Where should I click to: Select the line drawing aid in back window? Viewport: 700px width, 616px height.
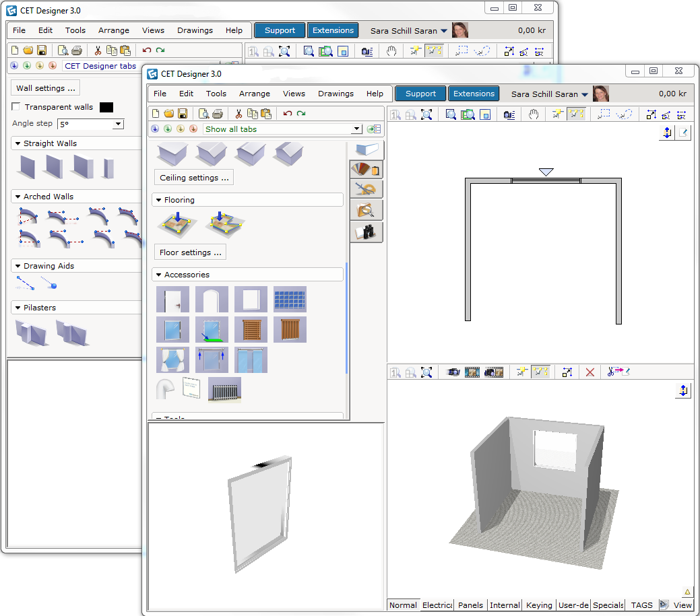tap(26, 283)
